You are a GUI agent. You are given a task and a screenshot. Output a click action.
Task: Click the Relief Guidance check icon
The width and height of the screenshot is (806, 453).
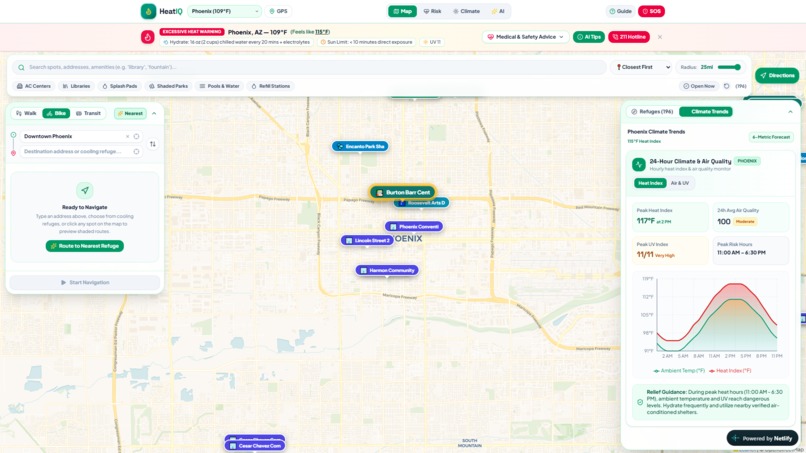[640, 402]
